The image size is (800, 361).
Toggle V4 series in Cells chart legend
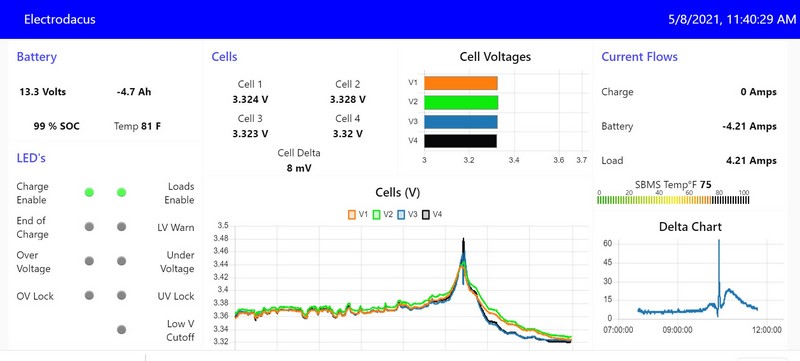click(x=432, y=215)
